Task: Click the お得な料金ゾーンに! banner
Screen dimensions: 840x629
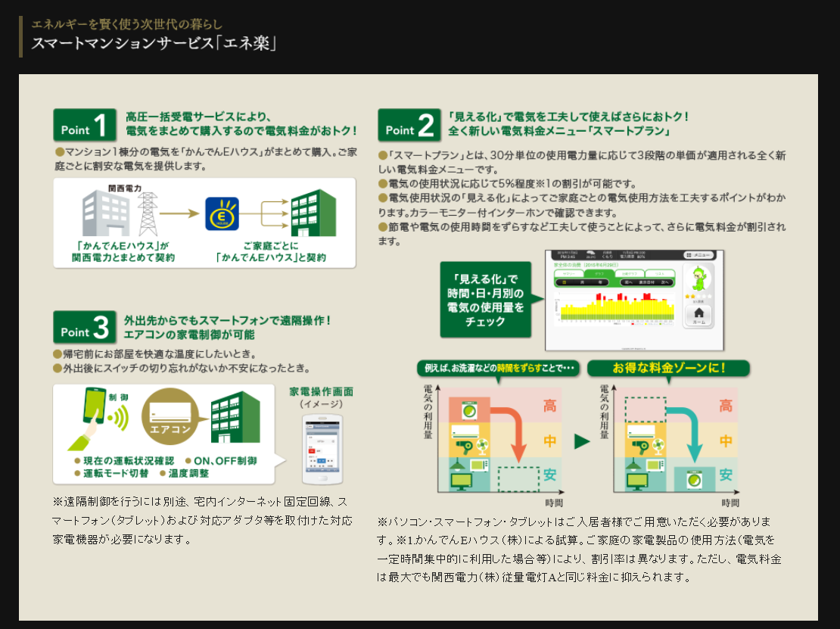Action: pos(669,369)
